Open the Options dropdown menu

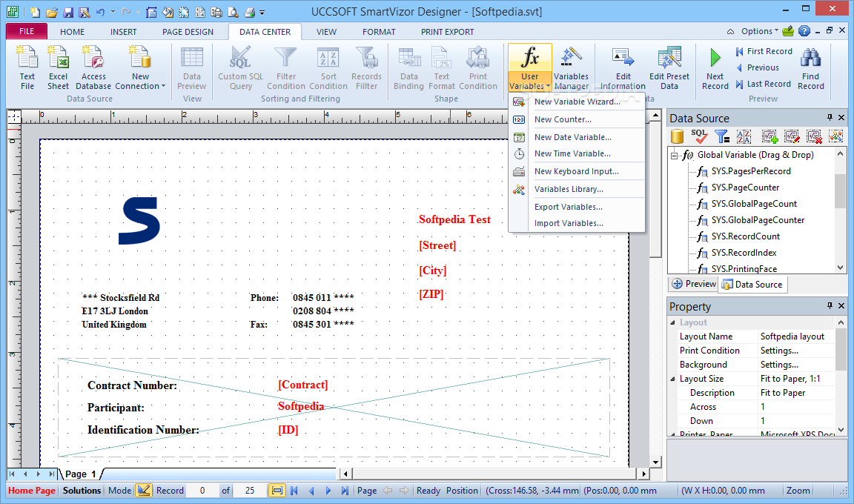[759, 31]
